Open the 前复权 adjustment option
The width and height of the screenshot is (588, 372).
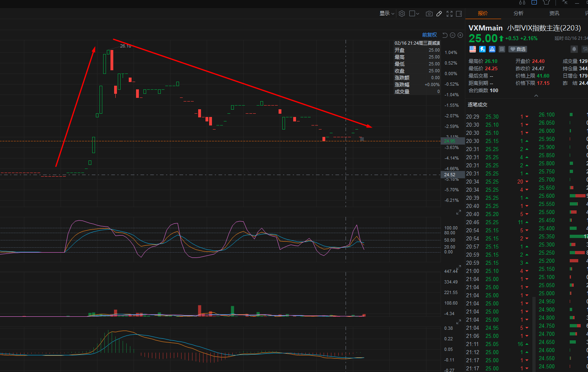pyautogui.click(x=429, y=35)
